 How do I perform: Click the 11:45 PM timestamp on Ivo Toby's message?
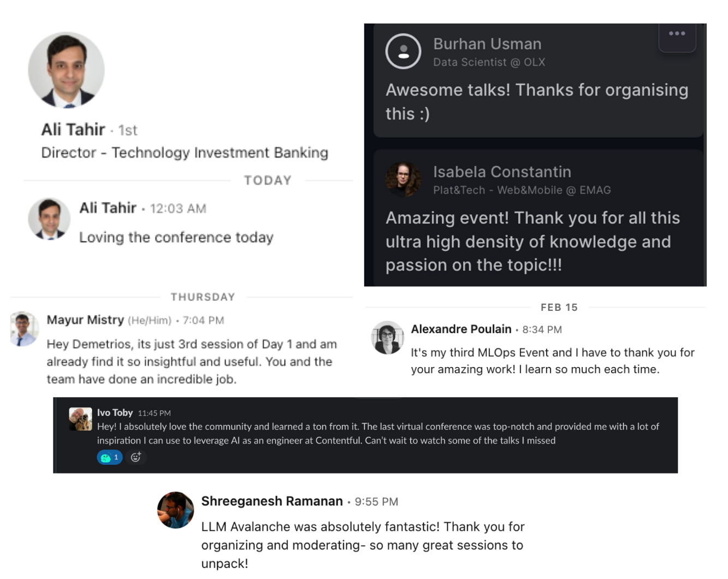point(154,413)
